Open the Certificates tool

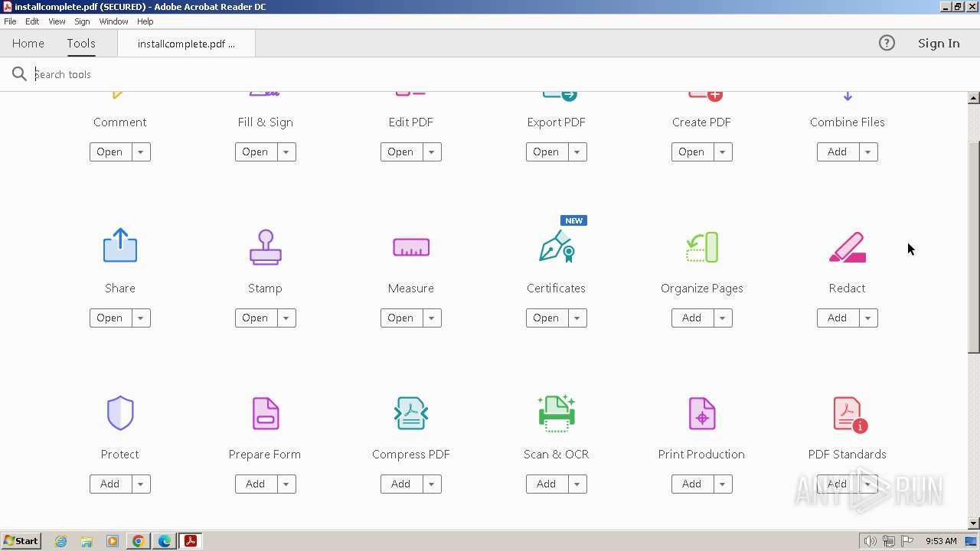[547, 318]
